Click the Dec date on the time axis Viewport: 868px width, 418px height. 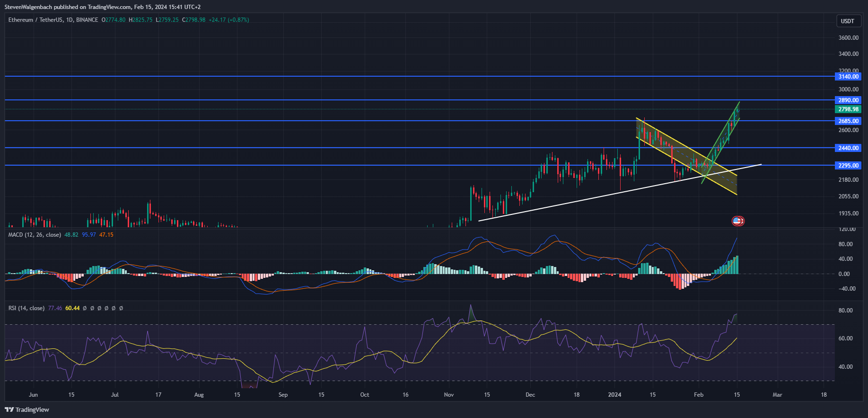[530, 395]
